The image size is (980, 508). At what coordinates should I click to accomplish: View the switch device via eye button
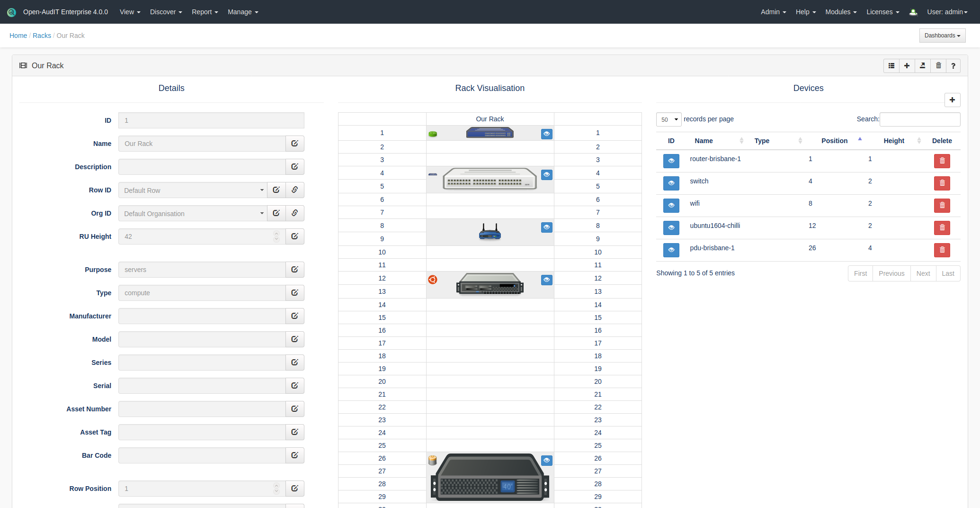click(671, 183)
